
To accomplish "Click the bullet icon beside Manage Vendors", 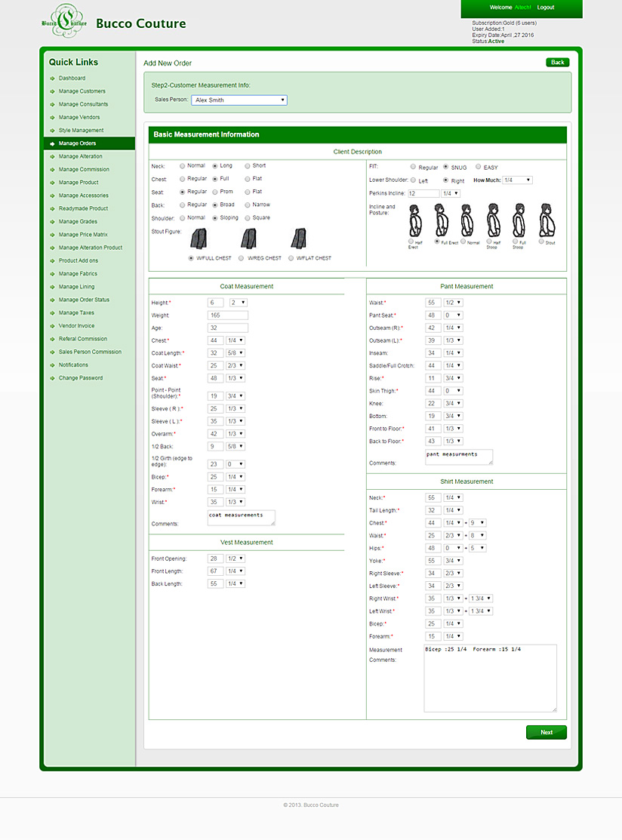I will coord(53,117).
